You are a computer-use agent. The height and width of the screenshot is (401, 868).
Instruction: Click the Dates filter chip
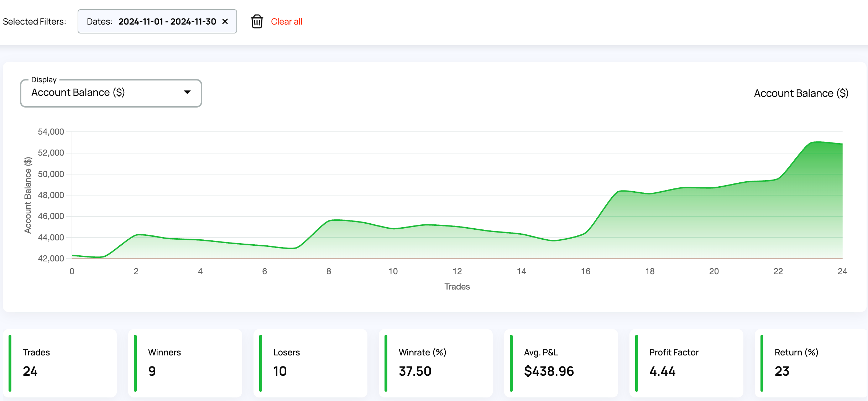[157, 21]
